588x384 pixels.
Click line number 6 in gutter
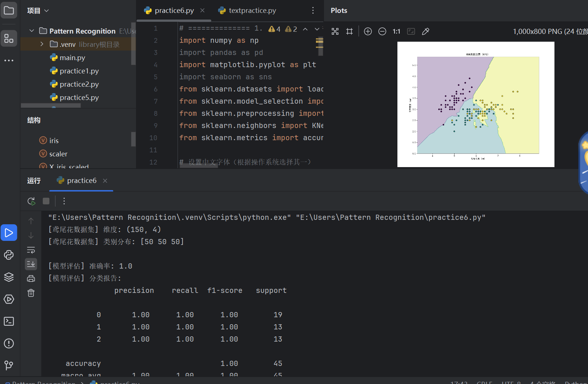click(x=156, y=89)
